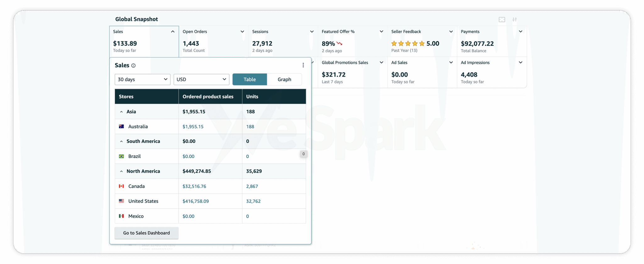The width and height of the screenshot is (644, 264).
Task: Expand the Sessions card
Action: click(312, 32)
